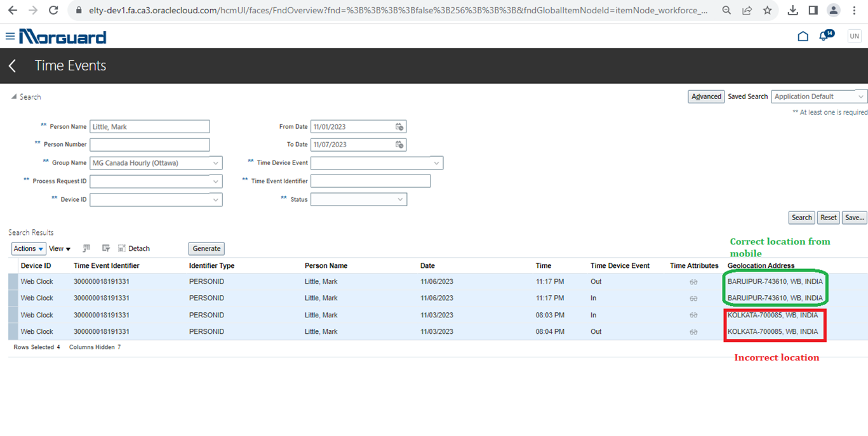Open the To Date calendar picker
The width and height of the screenshot is (868, 436).
click(x=399, y=145)
